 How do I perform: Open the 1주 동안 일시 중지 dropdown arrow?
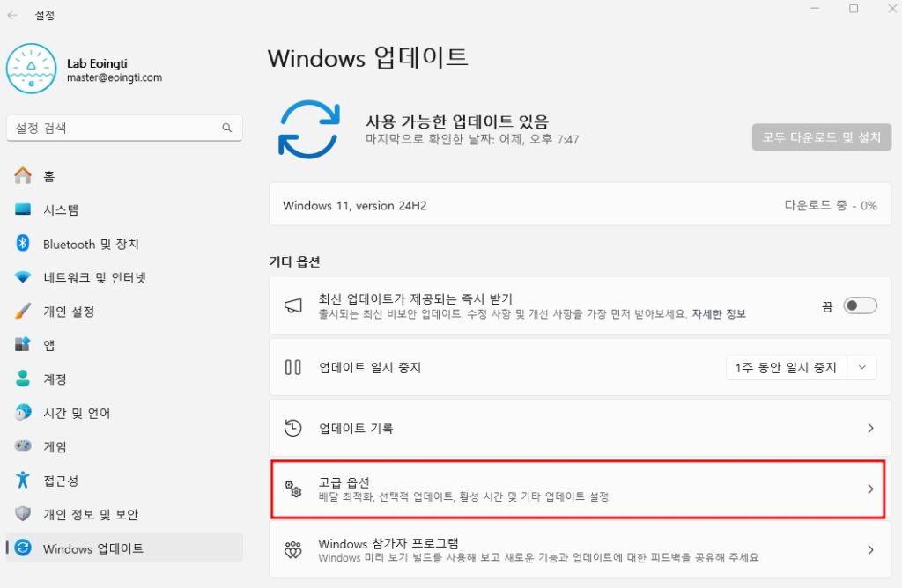coord(861,367)
